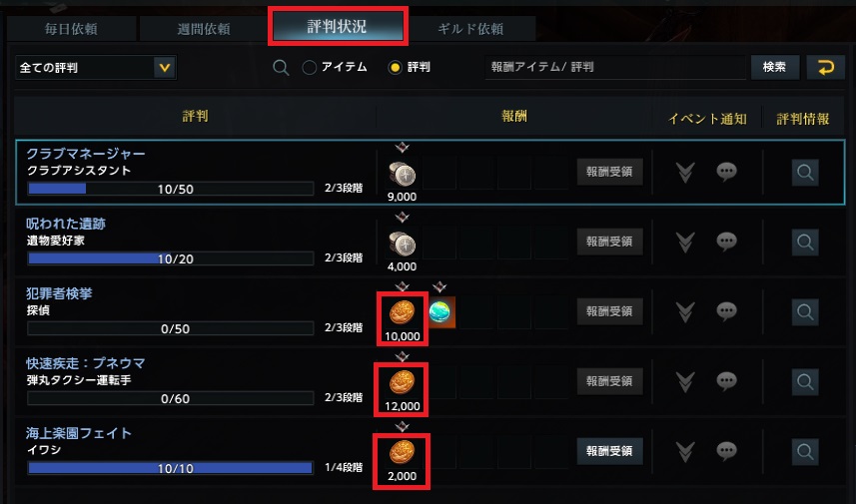Click the yellow return arrow icon
856x504 pixels.
(x=825, y=67)
